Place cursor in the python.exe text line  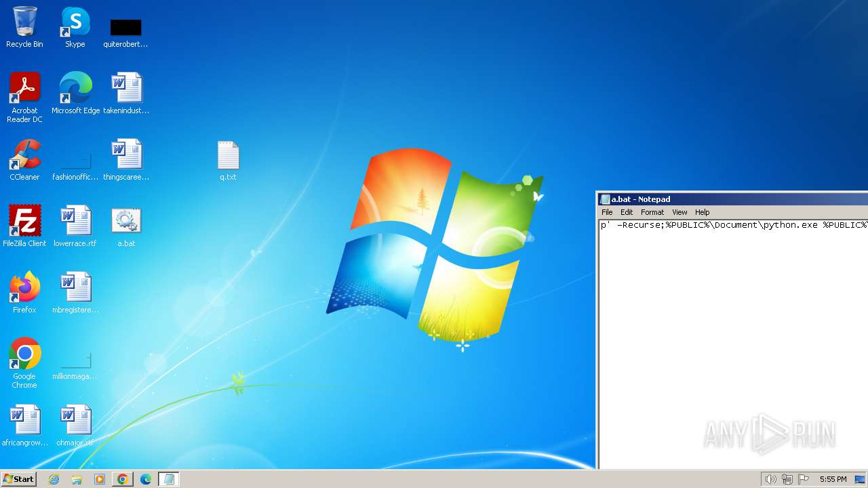734,225
